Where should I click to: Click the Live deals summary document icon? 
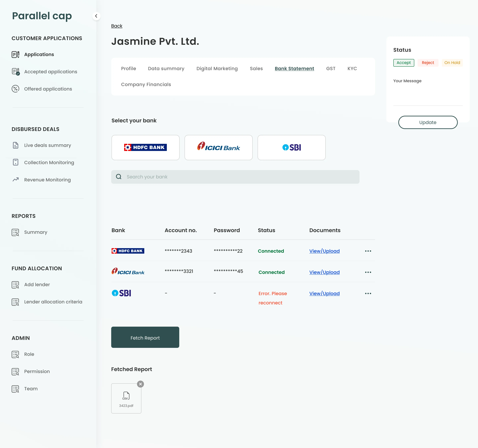16,145
